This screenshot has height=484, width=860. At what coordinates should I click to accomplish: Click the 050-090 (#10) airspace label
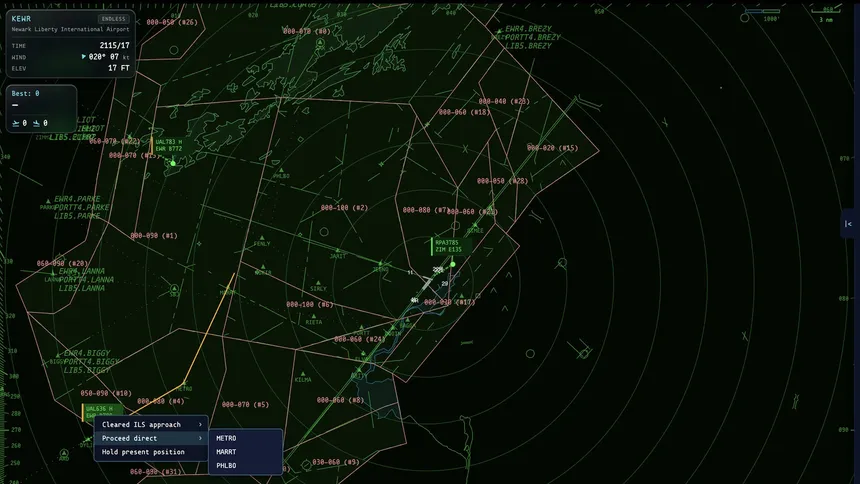[x=106, y=393]
